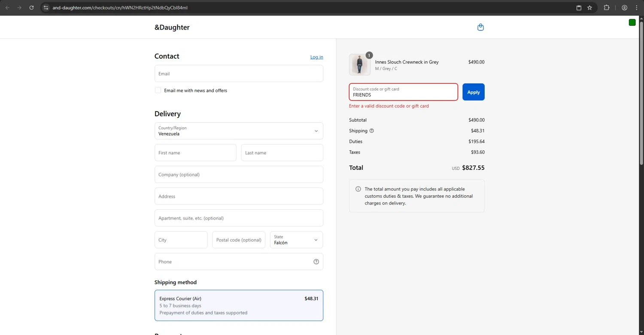Focus the Postal code (optional) field
Viewport: 644px width, 335px height.
point(239,240)
